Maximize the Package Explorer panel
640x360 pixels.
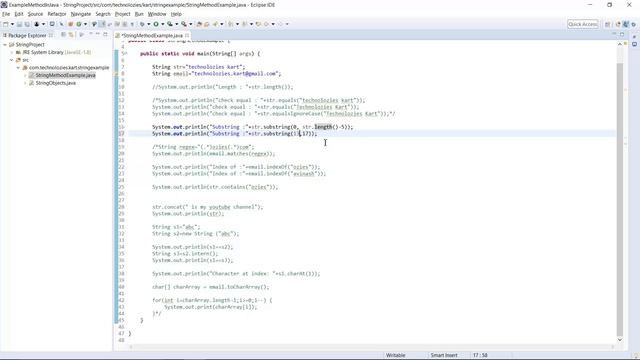[105, 35]
